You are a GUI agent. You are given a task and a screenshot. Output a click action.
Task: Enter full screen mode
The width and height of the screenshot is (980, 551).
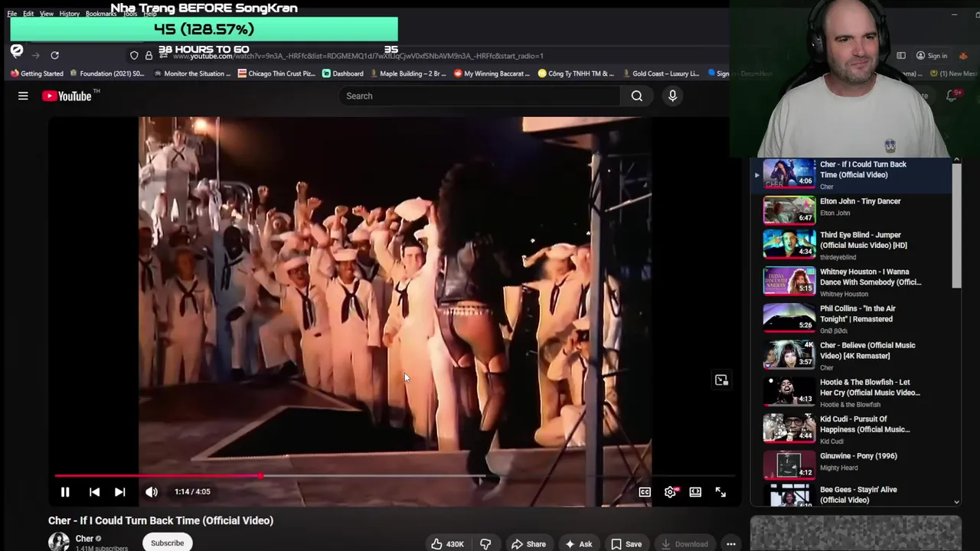(x=720, y=492)
